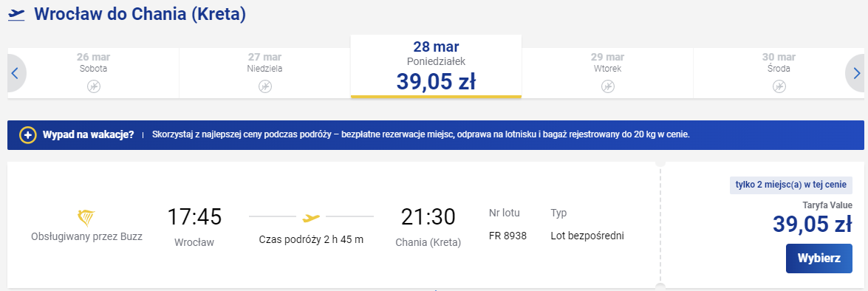Click the Taryfa Value price 39,05 zł
Screen dimensions: 868x291
click(812, 224)
